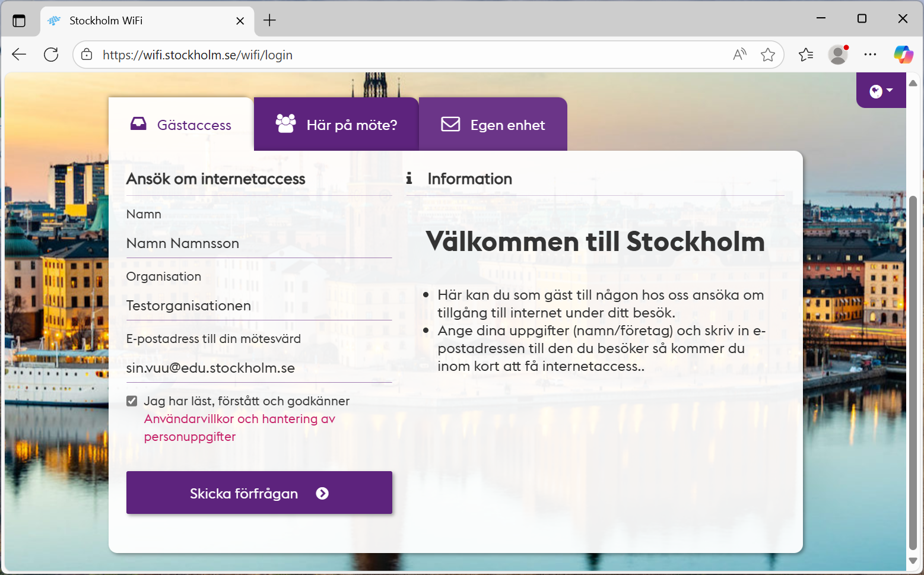Open the globe language selector dropdown
The image size is (924, 575).
click(880, 90)
